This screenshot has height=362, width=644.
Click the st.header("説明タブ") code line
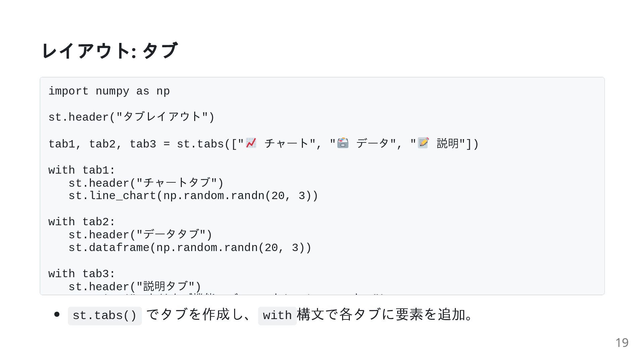tap(135, 287)
